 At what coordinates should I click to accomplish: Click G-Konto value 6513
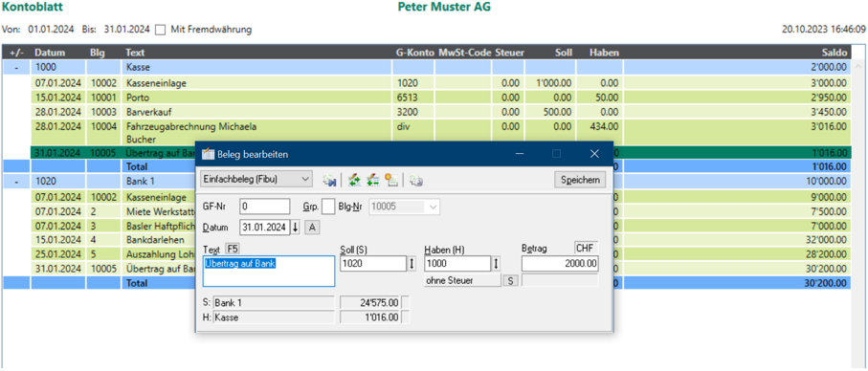(407, 98)
